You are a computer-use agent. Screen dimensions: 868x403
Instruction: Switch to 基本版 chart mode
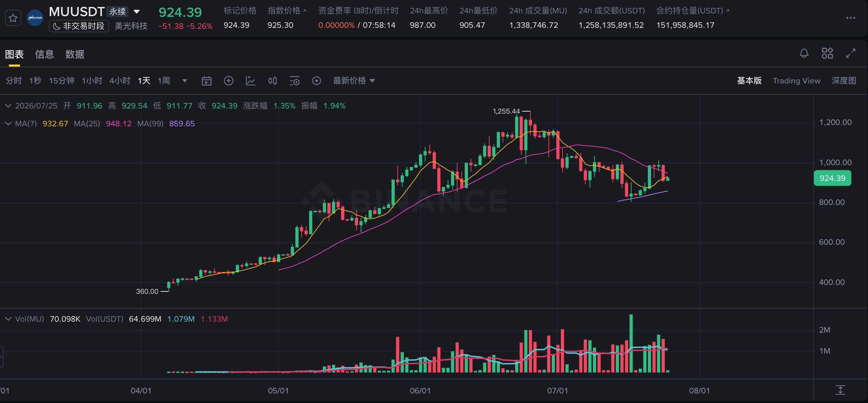[749, 81]
